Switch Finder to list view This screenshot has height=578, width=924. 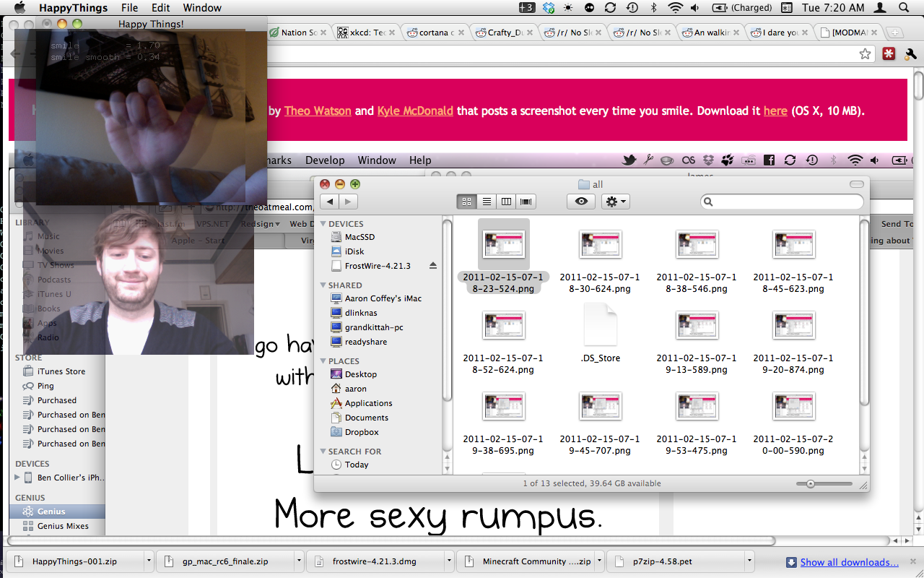[x=487, y=202]
